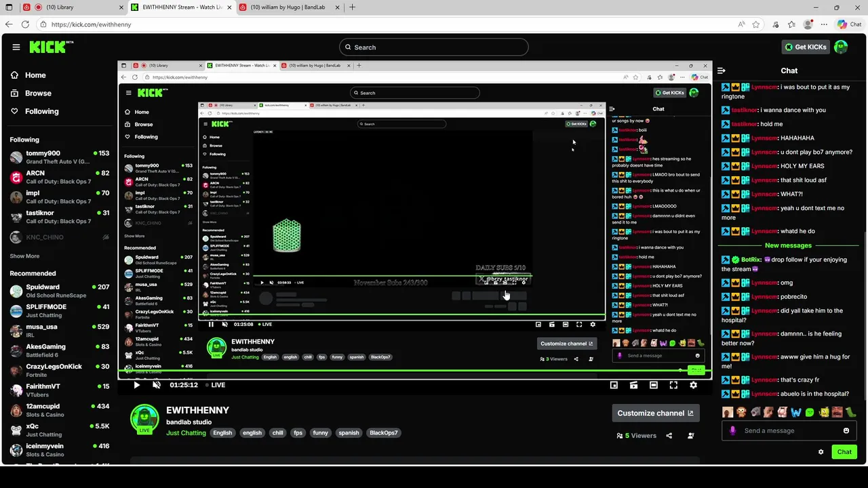The width and height of the screenshot is (868, 488).
Task: Open Copilot Chat in Edge toolbar
Action: point(849,24)
